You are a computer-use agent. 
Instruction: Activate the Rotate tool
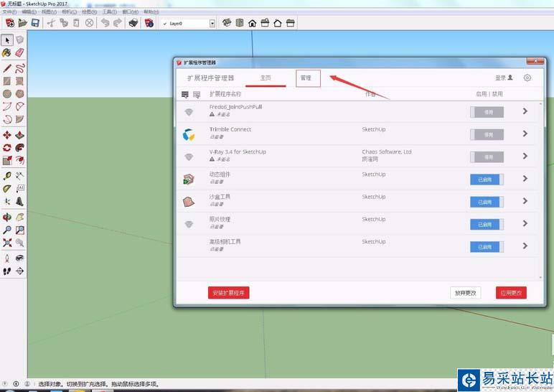coord(6,147)
